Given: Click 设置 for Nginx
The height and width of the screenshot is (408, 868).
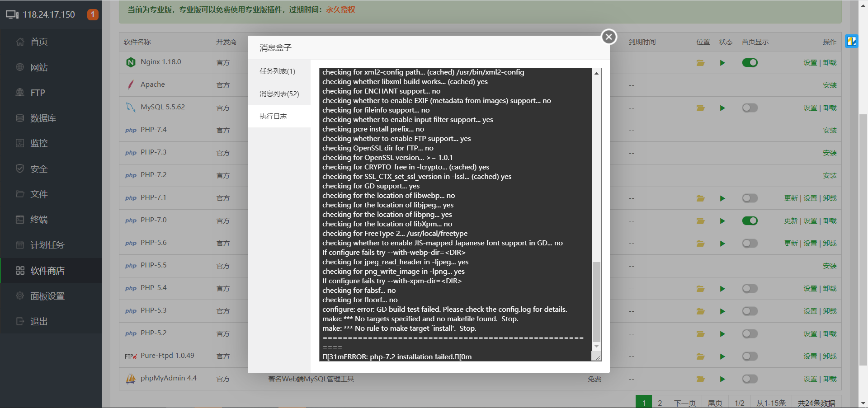Looking at the screenshot, I should click(810, 63).
